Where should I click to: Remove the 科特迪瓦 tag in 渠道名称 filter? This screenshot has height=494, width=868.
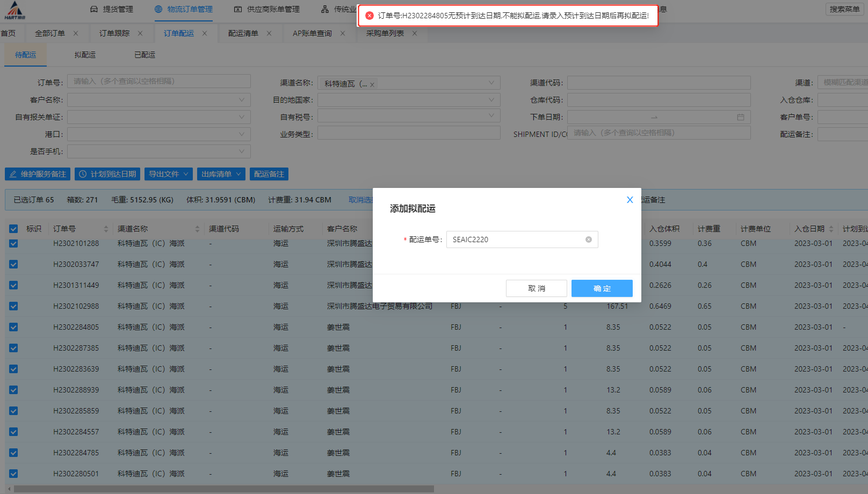[x=372, y=84]
